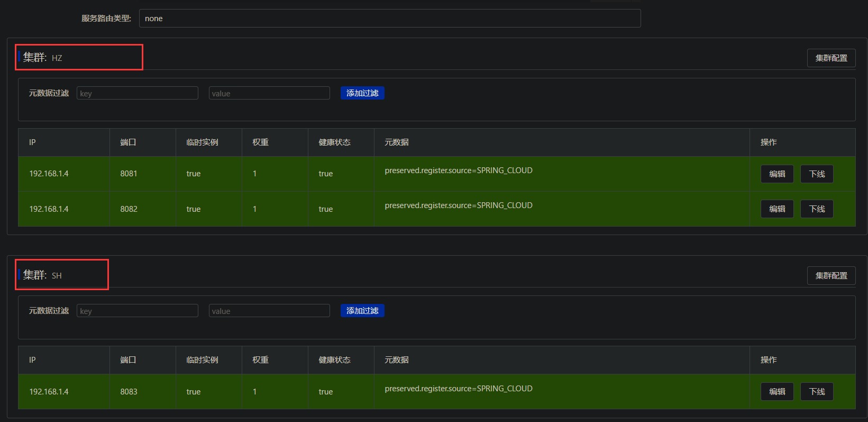Open 集群配置 for the HZ cluster
The image size is (868, 422).
pos(831,58)
